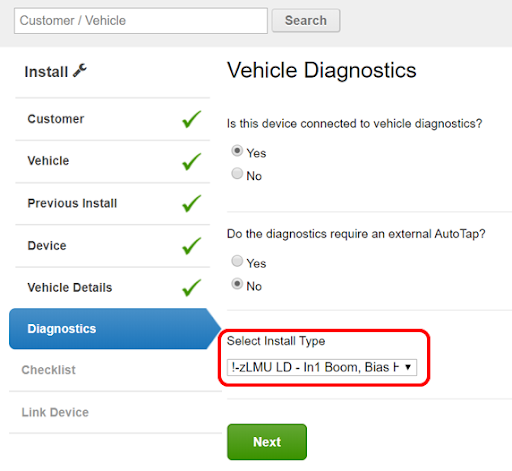This screenshot has height=471, width=512.
Task: Select No for connected to vehicle diagnostics
Action: point(237,173)
